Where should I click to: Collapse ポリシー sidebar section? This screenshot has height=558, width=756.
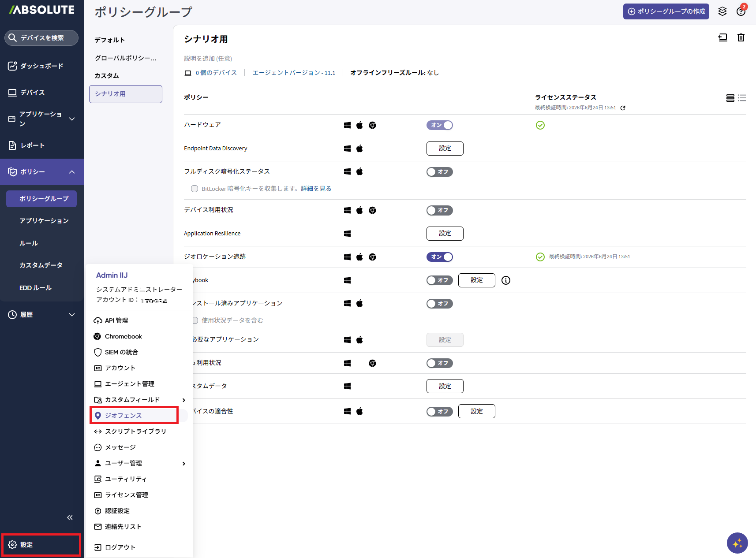coord(72,172)
